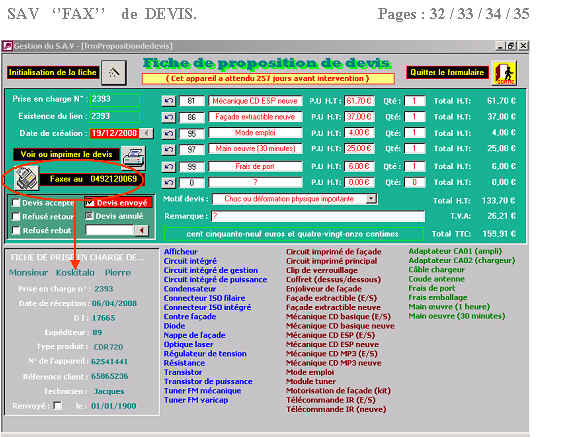
Task: Click the hammer icon beside Initialisation de la fiche
Action: coord(114,72)
